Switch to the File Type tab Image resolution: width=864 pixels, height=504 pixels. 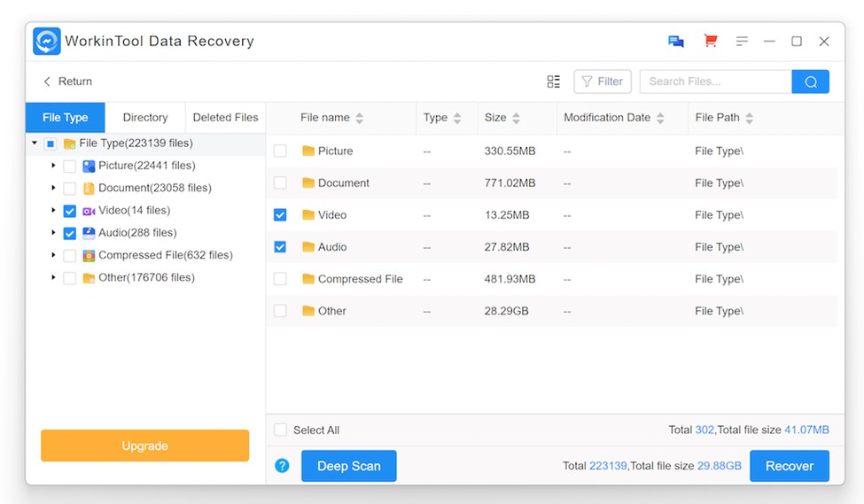65,117
